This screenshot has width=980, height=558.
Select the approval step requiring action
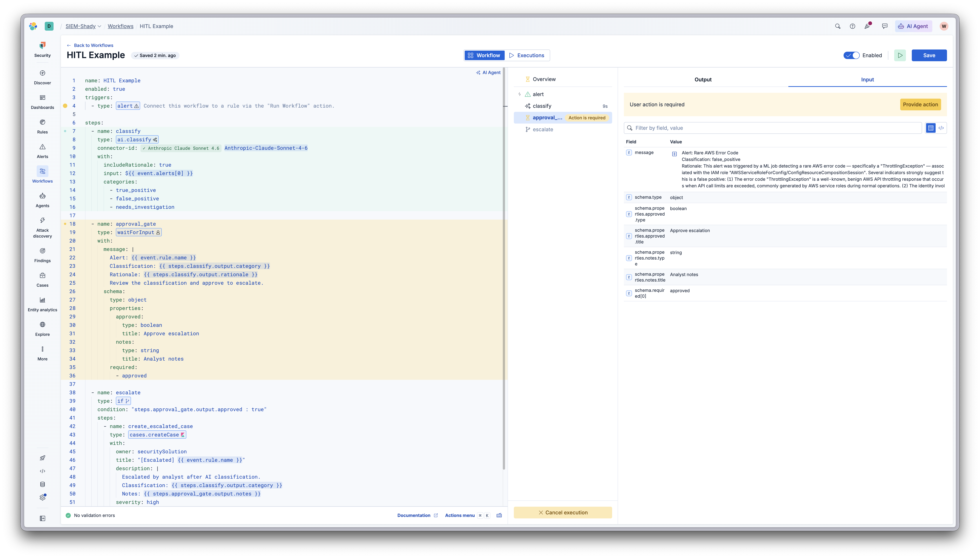pyautogui.click(x=563, y=118)
